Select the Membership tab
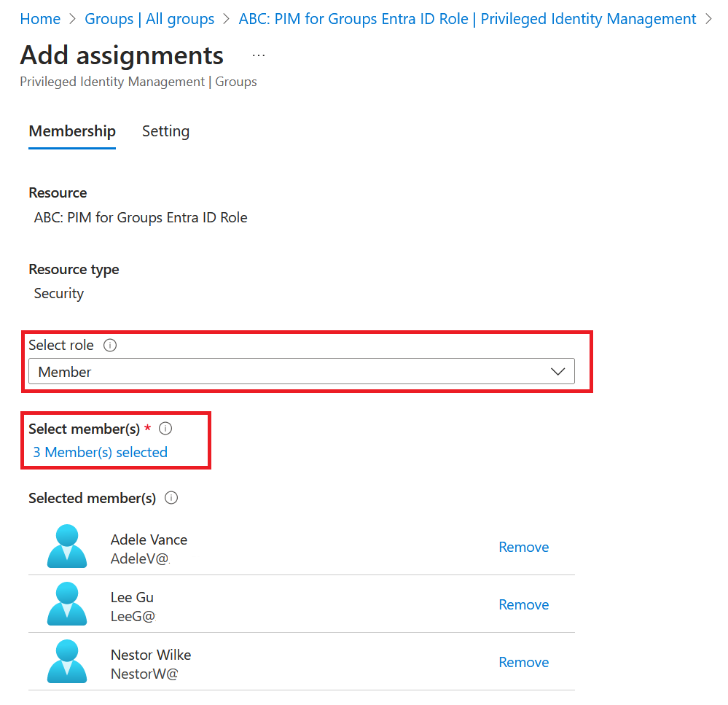This screenshot has width=728, height=705. tap(71, 131)
